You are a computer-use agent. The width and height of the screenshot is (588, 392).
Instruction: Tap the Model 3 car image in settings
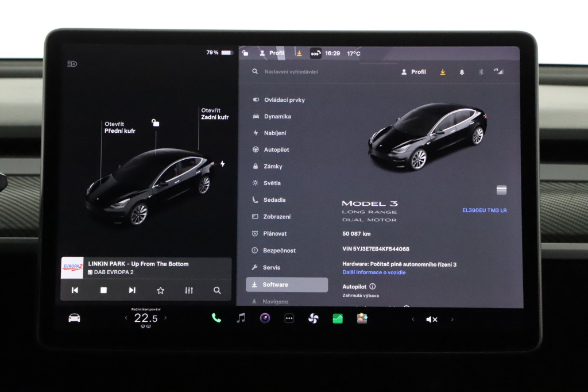click(427, 137)
